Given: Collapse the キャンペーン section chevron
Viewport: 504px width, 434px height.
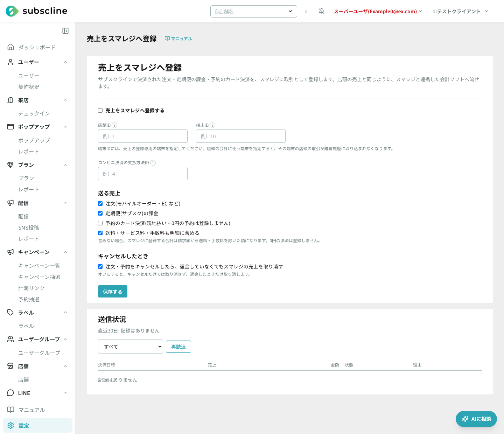Looking at the screenshot, I should [65, 252].
